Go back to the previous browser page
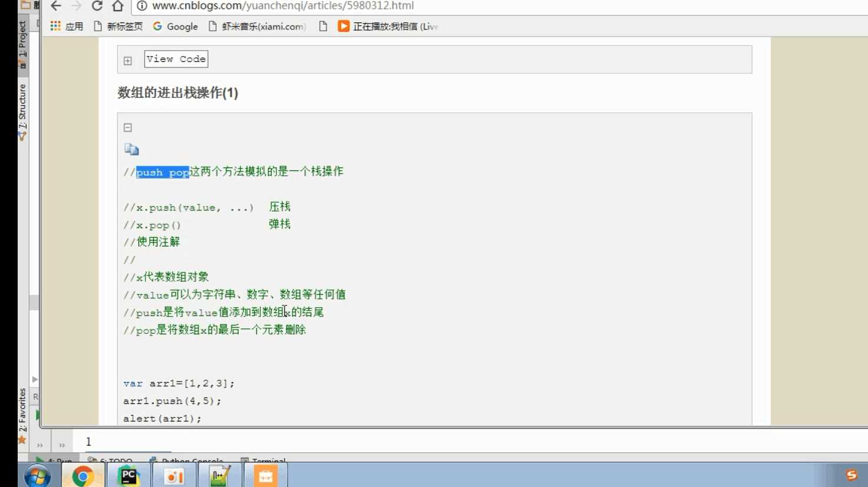This screenshot has width=868, height=487. coord(55,6)
